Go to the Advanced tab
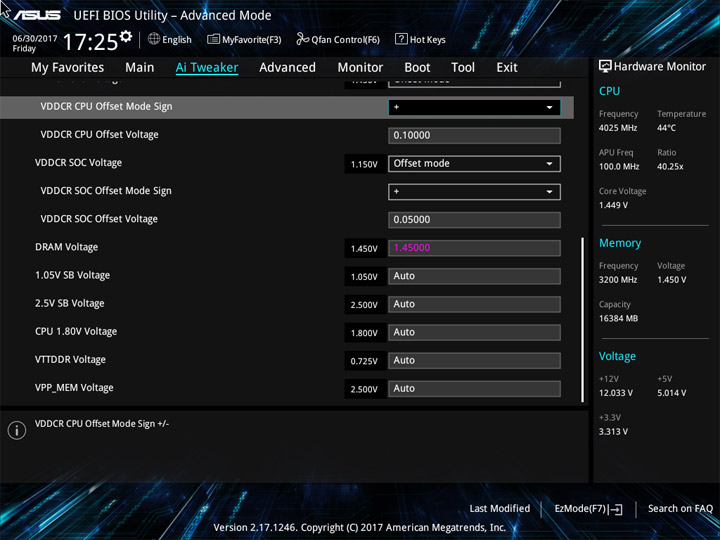This screenshot has width=720, height=540. coord(287,68)
